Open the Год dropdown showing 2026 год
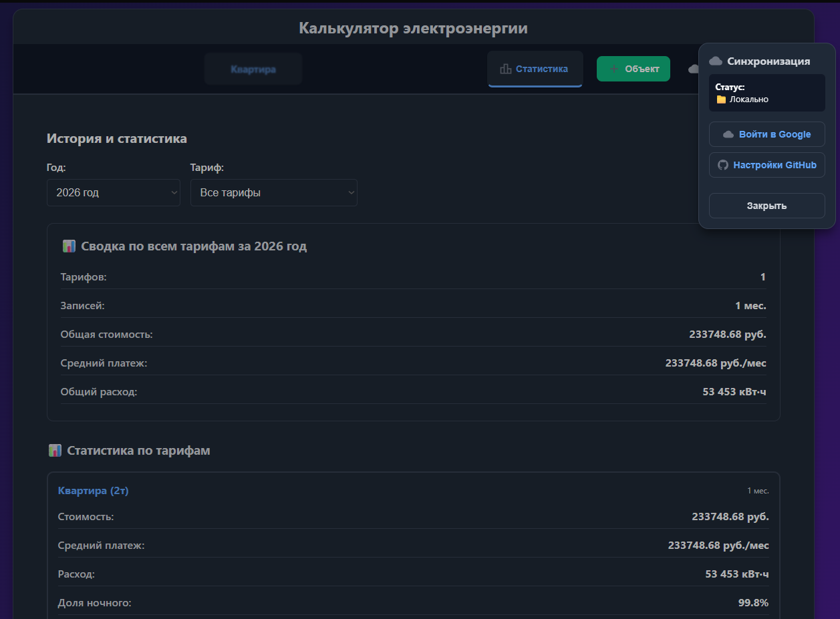The height and width of the screenshot is (619, 840). [114, 193]
